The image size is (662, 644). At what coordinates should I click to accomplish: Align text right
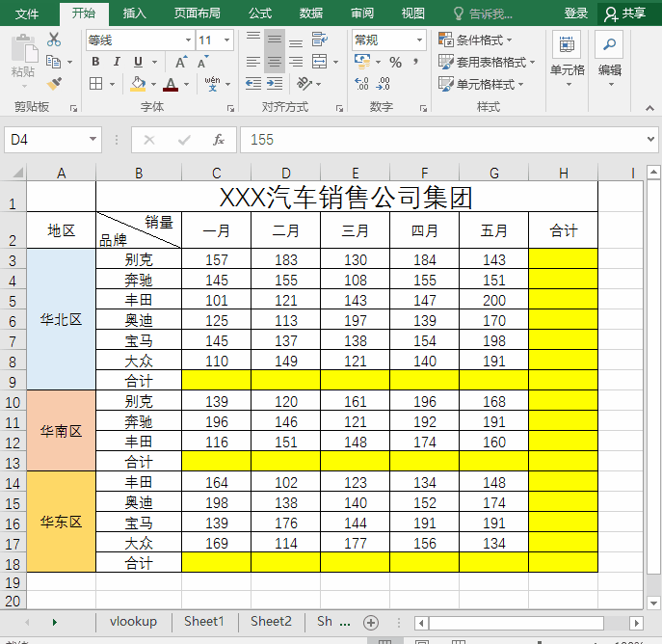tap(296, 62)
